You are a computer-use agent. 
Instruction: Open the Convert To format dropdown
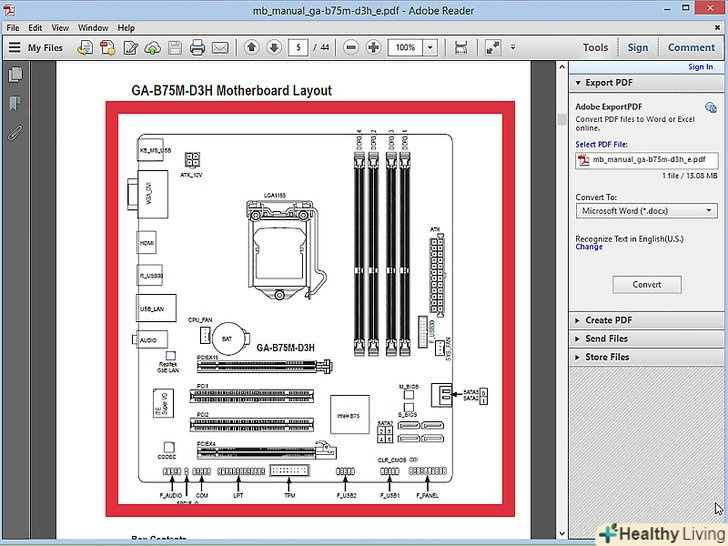coord(647,211)
